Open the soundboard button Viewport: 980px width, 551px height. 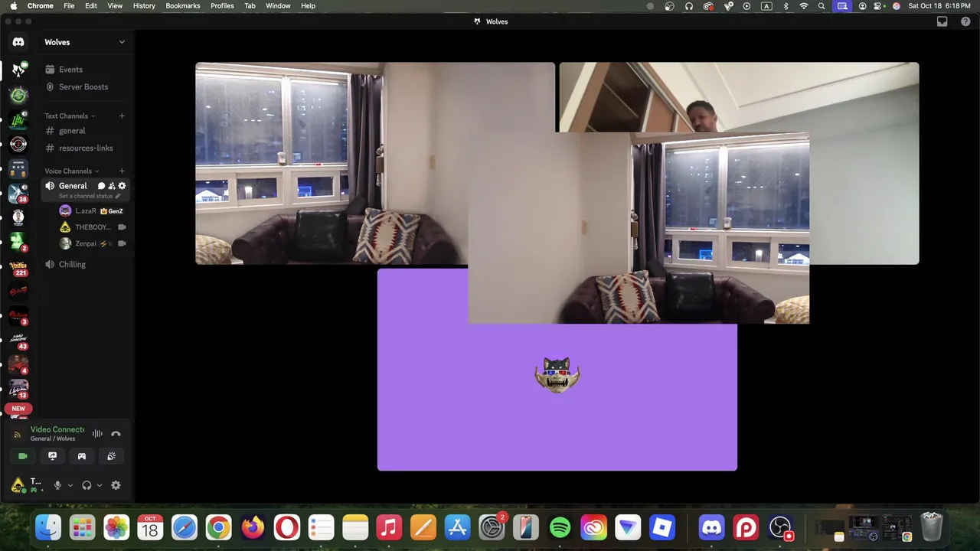[x=111, y=456]
